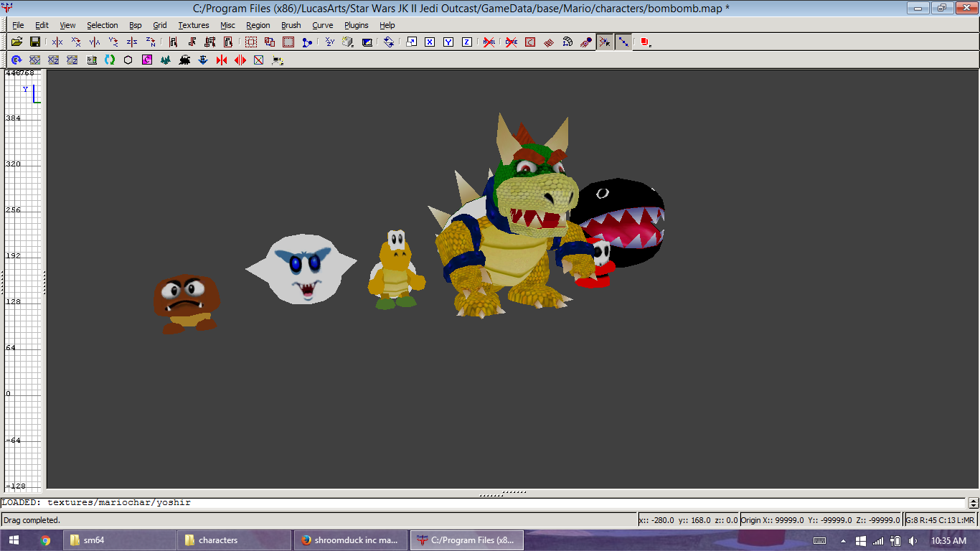The height and width of the screenshot is (551, 980).
Task: Rotate selection around the X axis
Action: point(76,42)
